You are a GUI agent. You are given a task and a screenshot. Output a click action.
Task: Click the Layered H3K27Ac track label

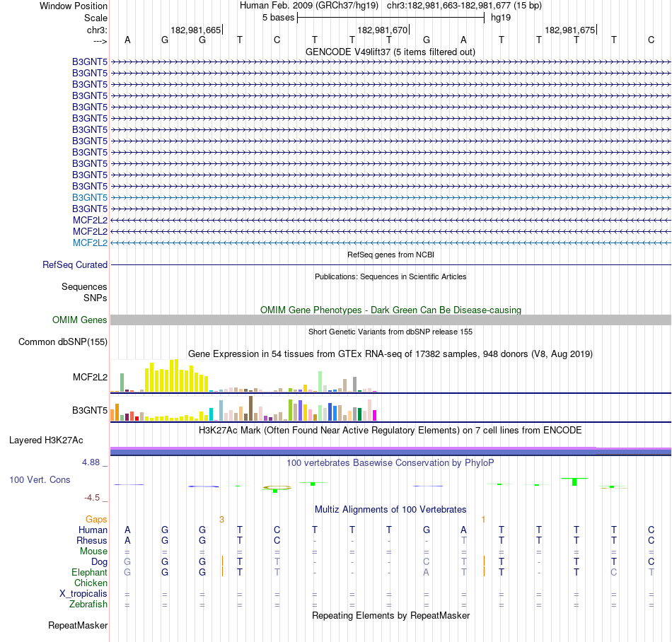point(46,440)
